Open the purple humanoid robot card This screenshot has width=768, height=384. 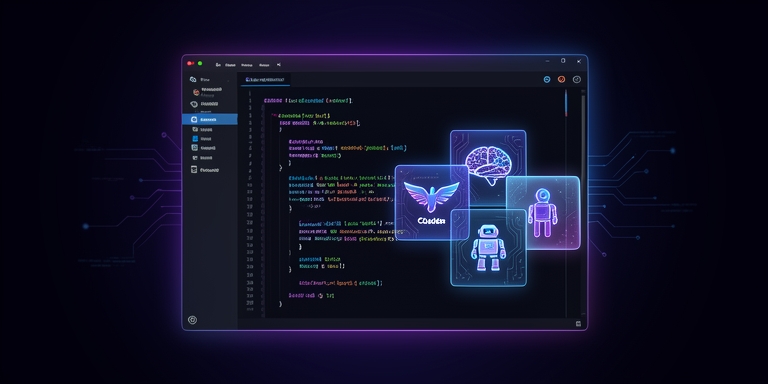pos(543,213)
